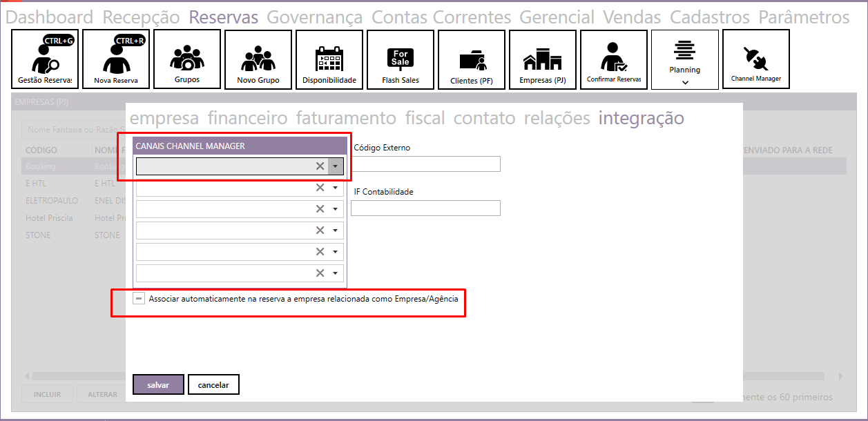Image resolution: width=868 pixels, height=421 pixels.
Task: Open Channel Manager plug icon
Action: click(755, 59)
